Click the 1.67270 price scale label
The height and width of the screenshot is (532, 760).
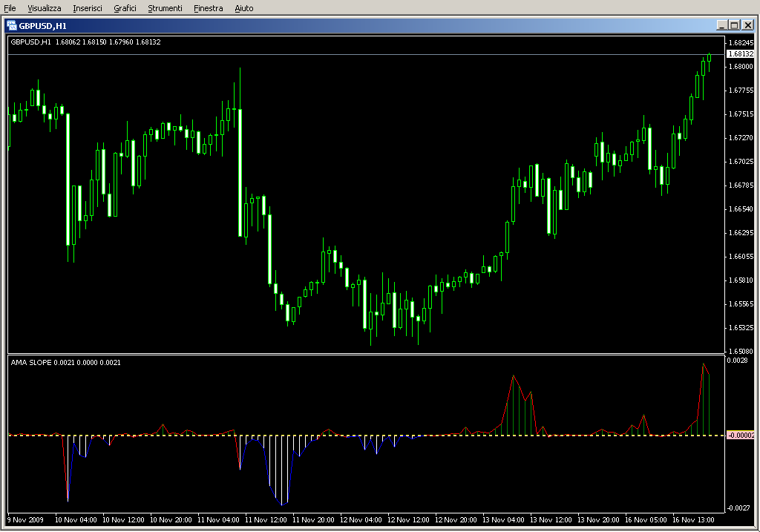[x=741, y=137]
